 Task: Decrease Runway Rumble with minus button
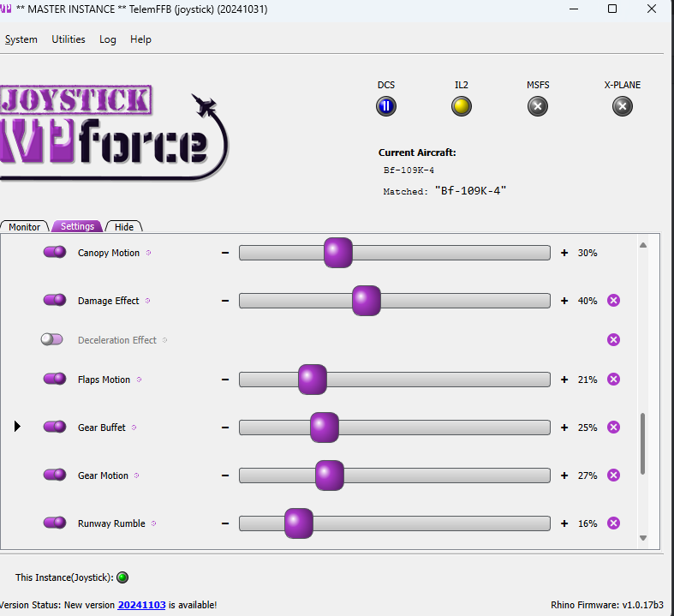225,523
